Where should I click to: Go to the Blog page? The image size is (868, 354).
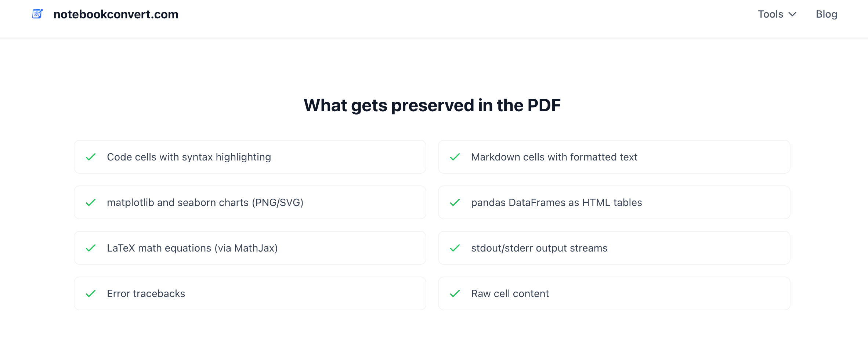coord(827,14)
